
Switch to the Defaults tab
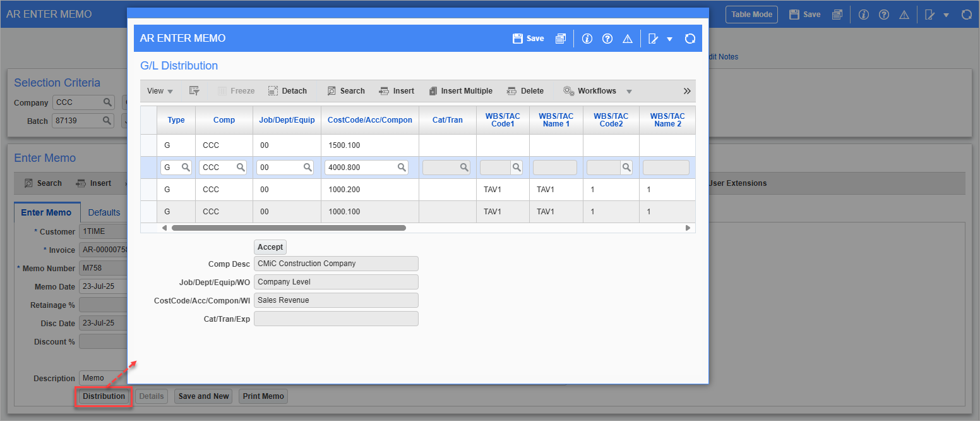pyautogui.click(x=104, y=212)
